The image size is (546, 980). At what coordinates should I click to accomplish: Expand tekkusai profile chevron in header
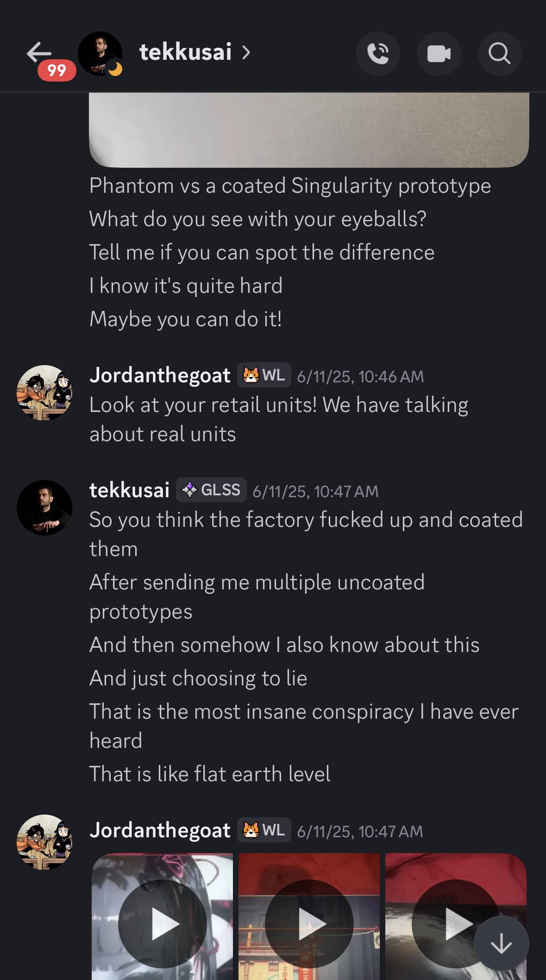pos(246,53)
